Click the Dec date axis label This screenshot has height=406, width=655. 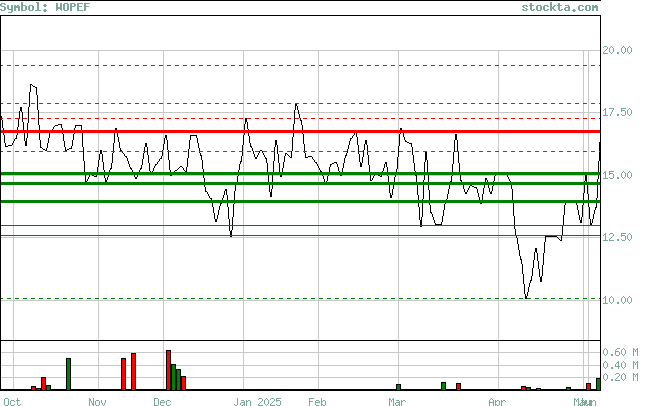pos(162,402)
